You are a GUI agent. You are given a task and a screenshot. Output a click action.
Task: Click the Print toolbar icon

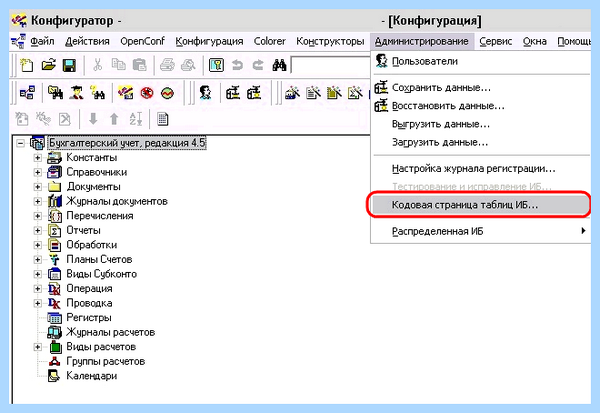coord(167,65)
